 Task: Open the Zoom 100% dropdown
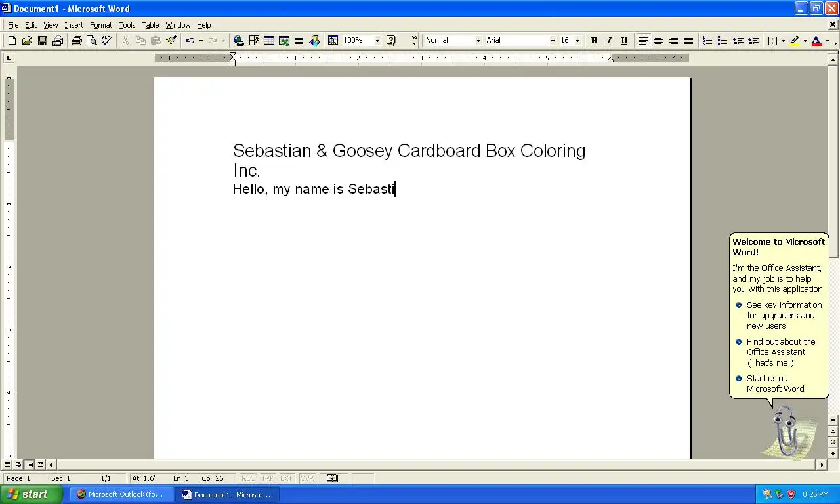(377, 41)
